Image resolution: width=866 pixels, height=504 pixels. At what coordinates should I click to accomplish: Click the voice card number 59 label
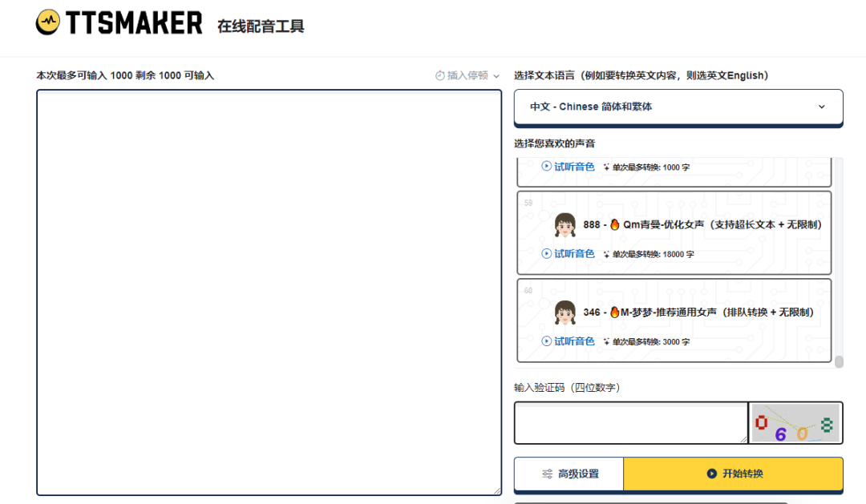(528, 203)
